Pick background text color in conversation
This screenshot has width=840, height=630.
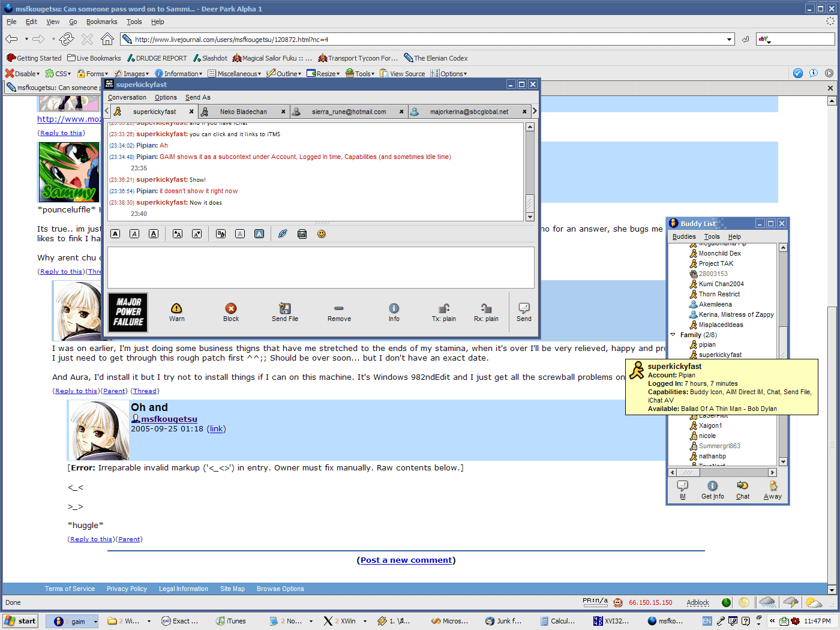tap(259, 234)
